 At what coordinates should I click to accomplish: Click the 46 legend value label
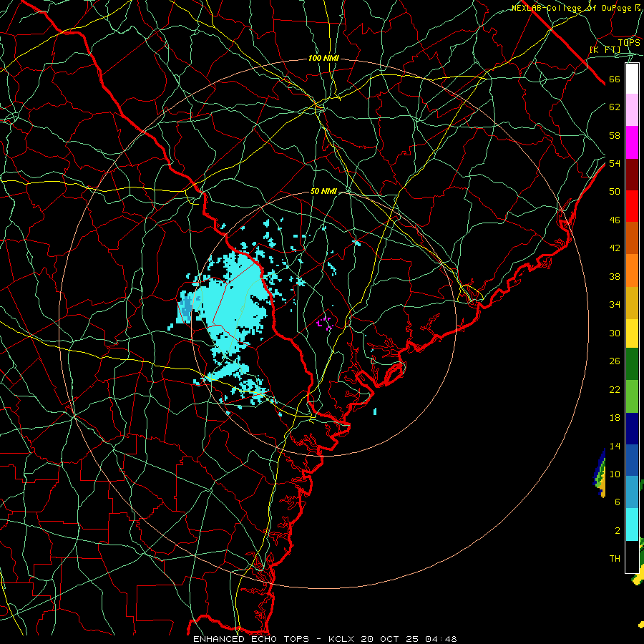pos(615,220)
